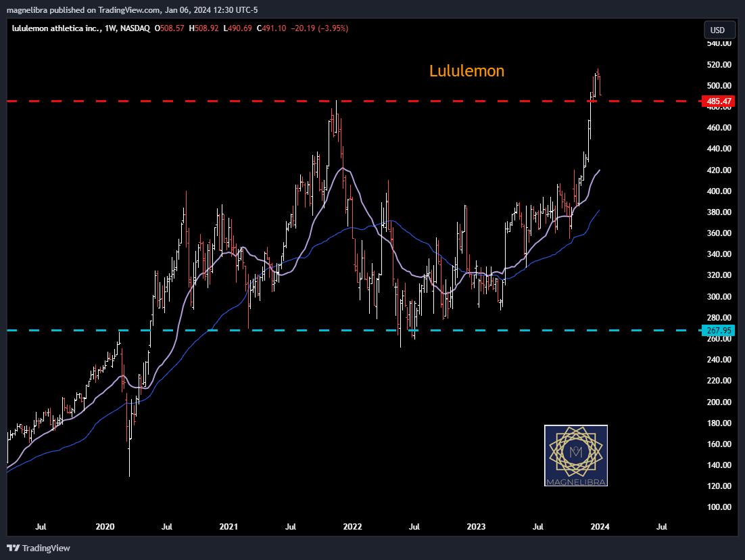
Task: Click the 2022 time axis label
Action: pos(352,527)
